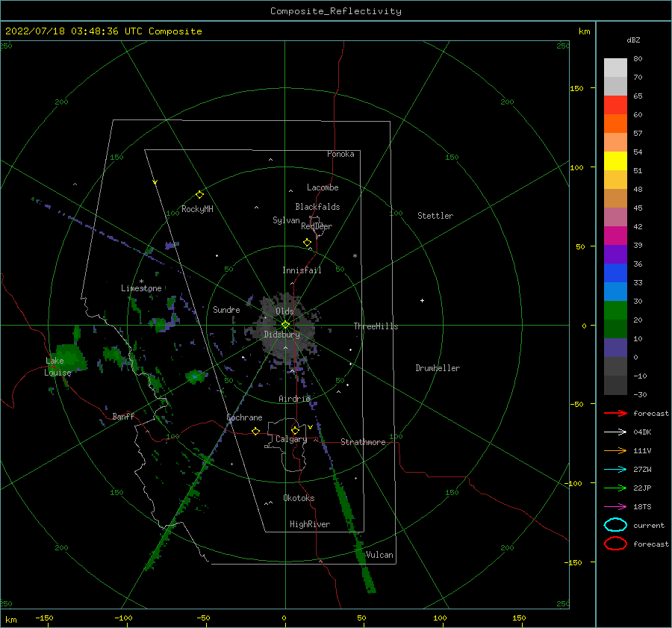Viewport: 672px width, 628px height.
Task: Click the yellow diamond marker under Cochrane
Action: click(x=255, y=431)
